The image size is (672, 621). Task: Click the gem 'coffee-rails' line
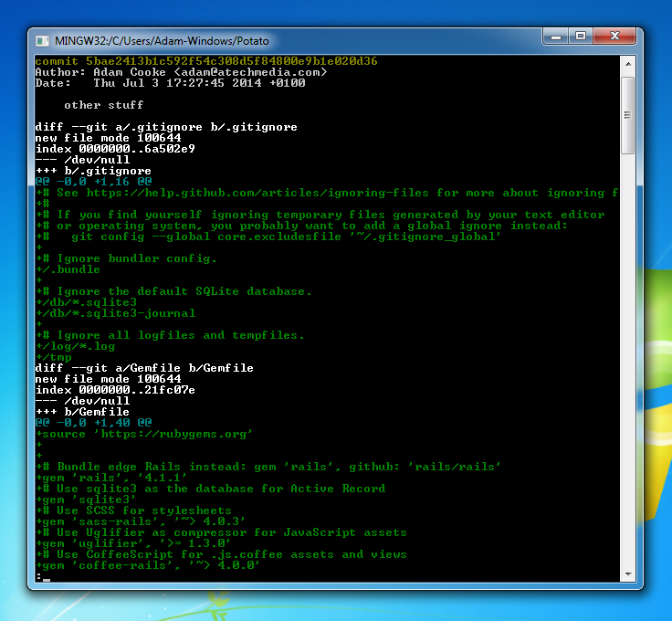pyautogui.click(x=148, y=565)
